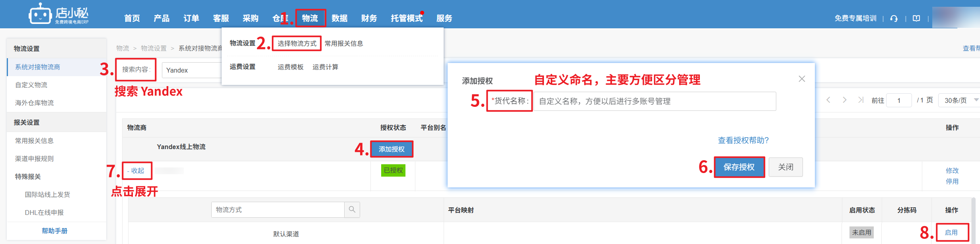Click the 默认渠道 row text
Screen dimensions: 980x244
tap(286, 234)
